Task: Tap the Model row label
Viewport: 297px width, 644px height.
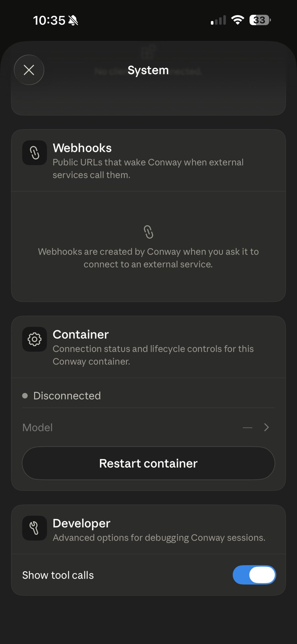Action: point(37,427)
